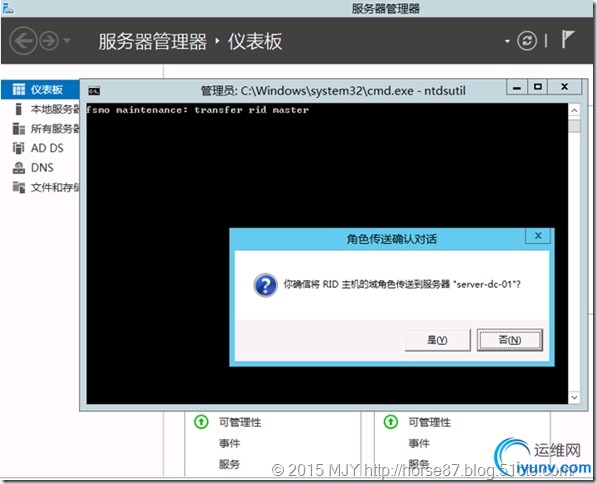Click 服务器管理器 in the breadcrumb
Image resolution: width=597 pixels, height=484 pixels.
(x=153, y=41)
